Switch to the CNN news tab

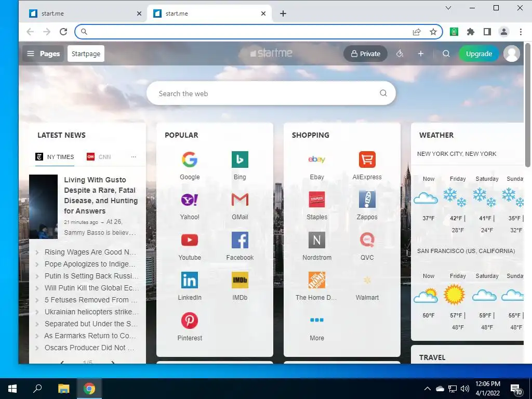(99, 157)
